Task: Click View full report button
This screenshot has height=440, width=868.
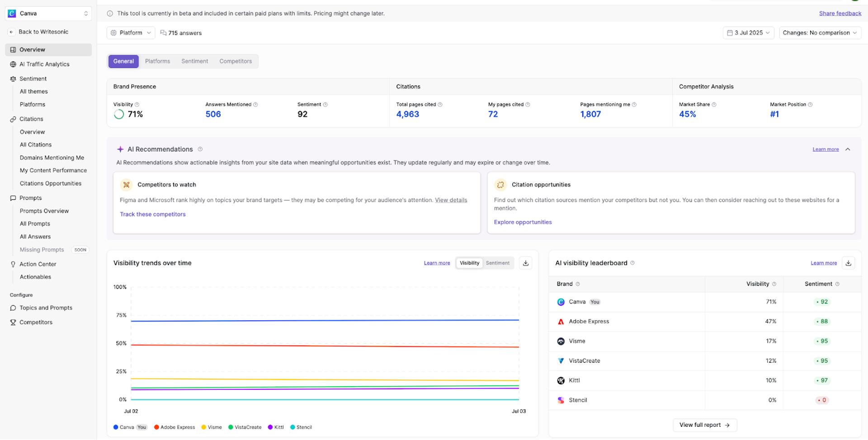Action: click(705, 425)
